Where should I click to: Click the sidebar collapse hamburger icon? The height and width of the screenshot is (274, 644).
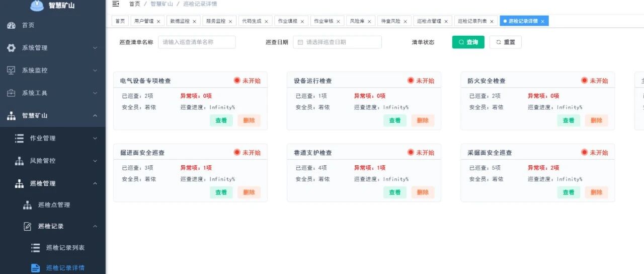[x=116, y=4]
